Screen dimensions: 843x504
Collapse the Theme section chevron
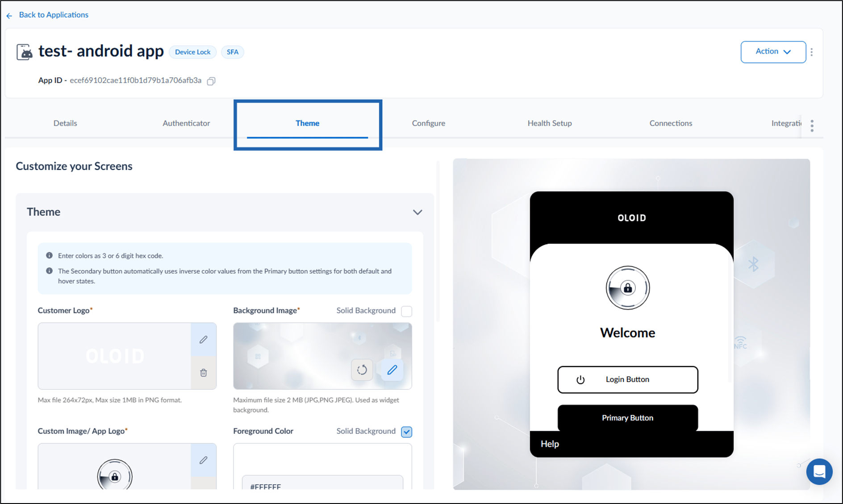pyautogui.click(x=417, y=212)
